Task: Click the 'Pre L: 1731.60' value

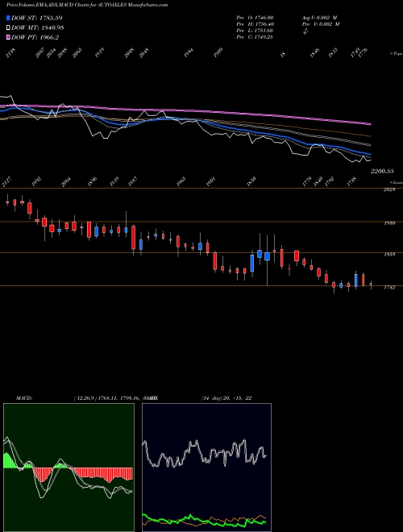Action: pos(255,31)
